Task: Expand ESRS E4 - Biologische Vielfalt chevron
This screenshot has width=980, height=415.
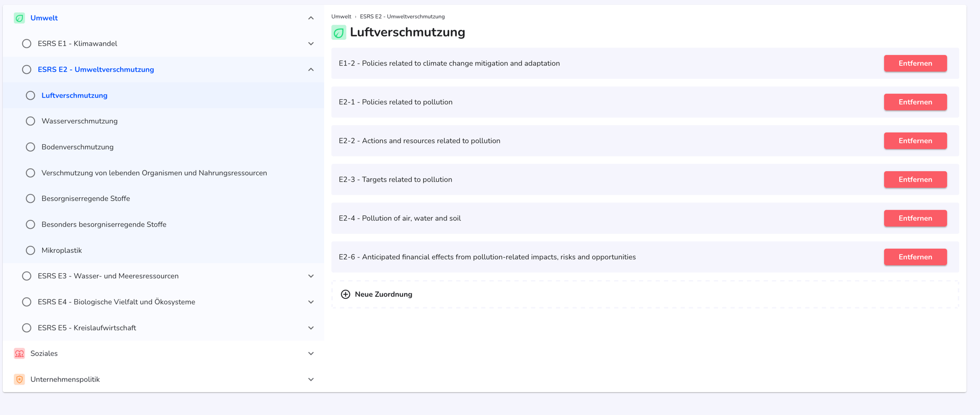Action: pos(311,302)
